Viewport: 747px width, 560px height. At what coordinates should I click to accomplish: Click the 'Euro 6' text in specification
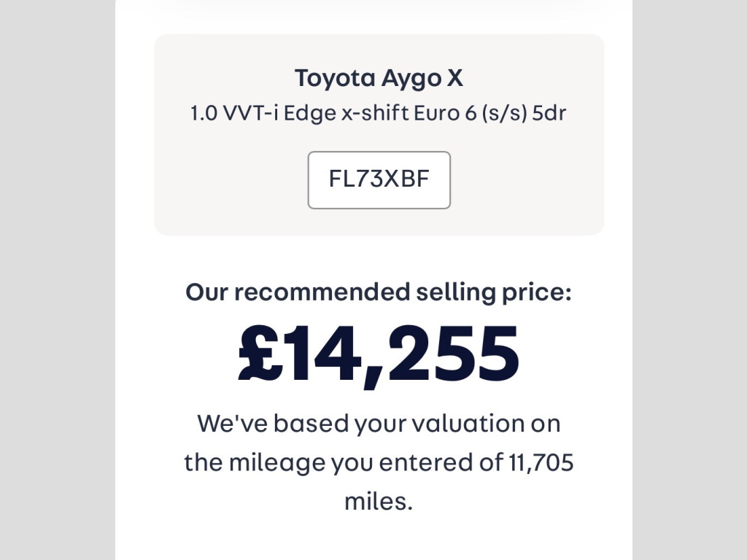point(445,114)
